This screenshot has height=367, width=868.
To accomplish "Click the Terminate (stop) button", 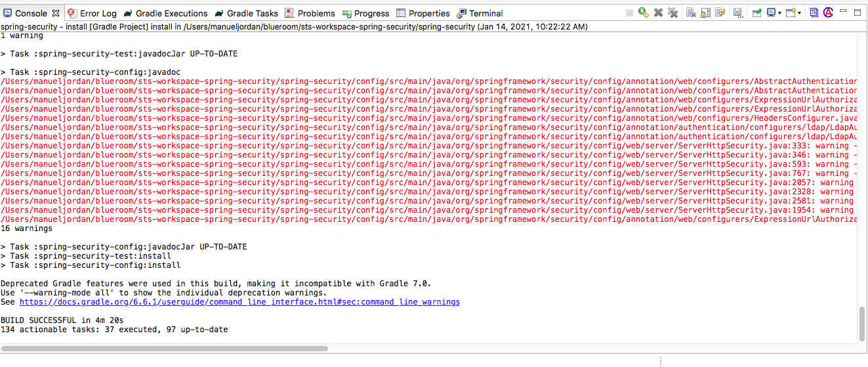I will (x=629, y=13).
